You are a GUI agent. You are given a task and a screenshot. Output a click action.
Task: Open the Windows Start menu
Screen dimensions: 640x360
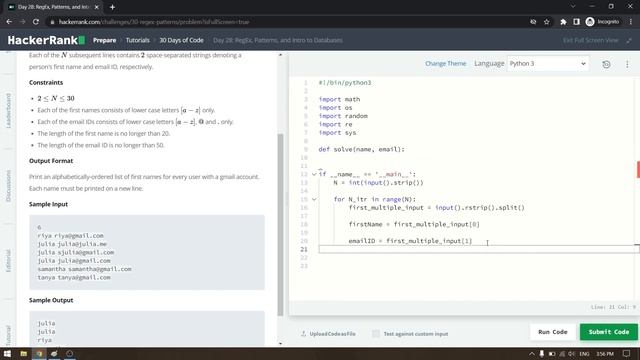[7, 353]
